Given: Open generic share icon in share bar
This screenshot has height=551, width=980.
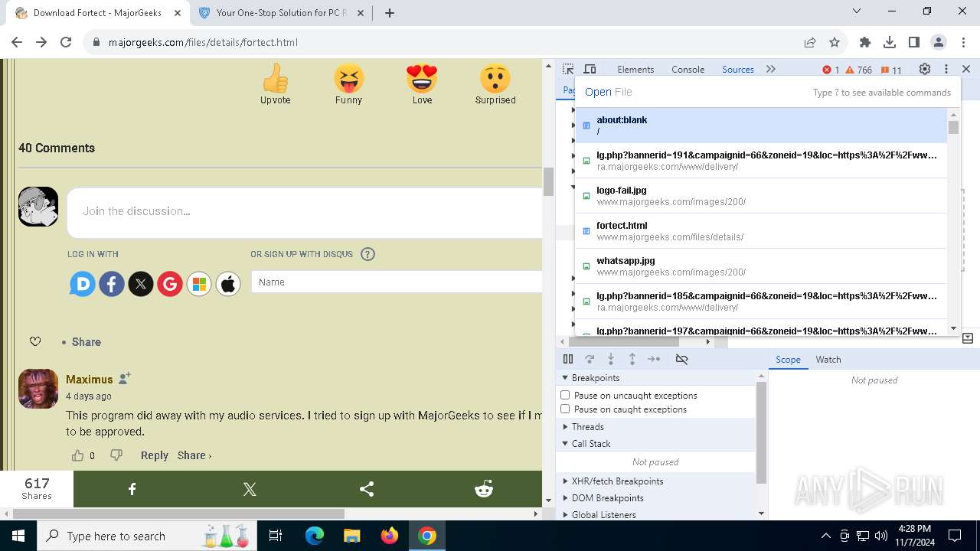Looking at the screenshot, I should point(367,489).
